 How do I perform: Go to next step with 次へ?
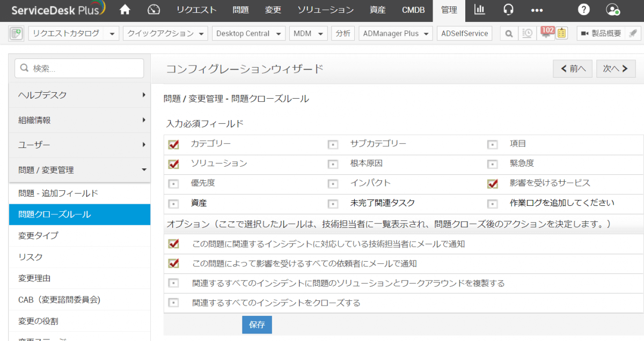616,69
